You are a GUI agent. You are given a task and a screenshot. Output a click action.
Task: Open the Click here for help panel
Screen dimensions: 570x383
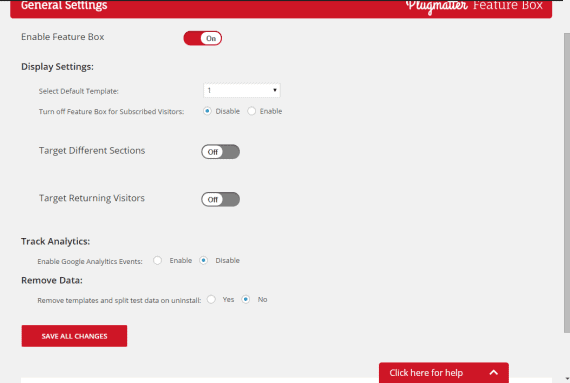pos(443,373)
